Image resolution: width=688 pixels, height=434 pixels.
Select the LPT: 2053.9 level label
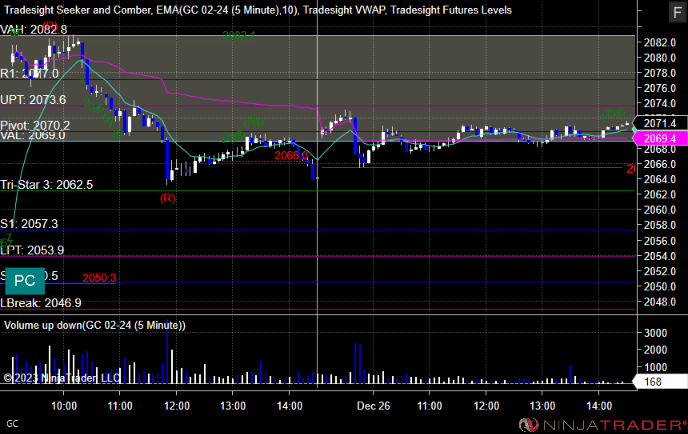[x=32, y=251]
